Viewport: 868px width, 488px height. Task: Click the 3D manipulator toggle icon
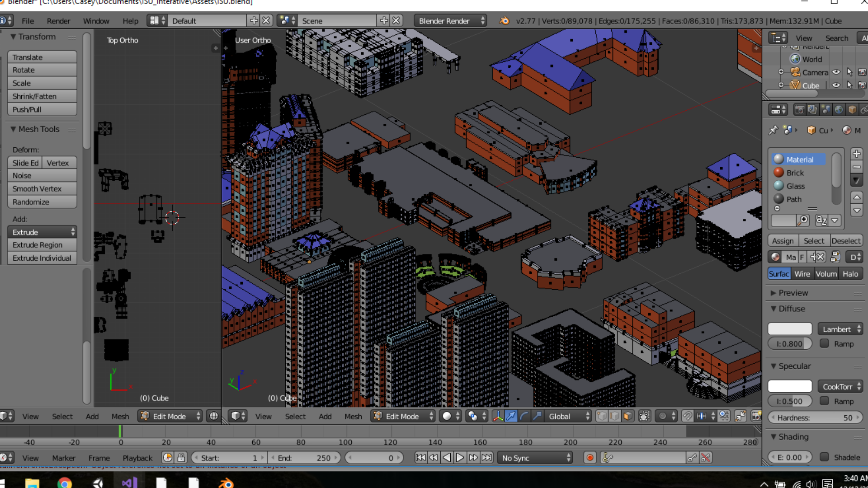[498, 416]
